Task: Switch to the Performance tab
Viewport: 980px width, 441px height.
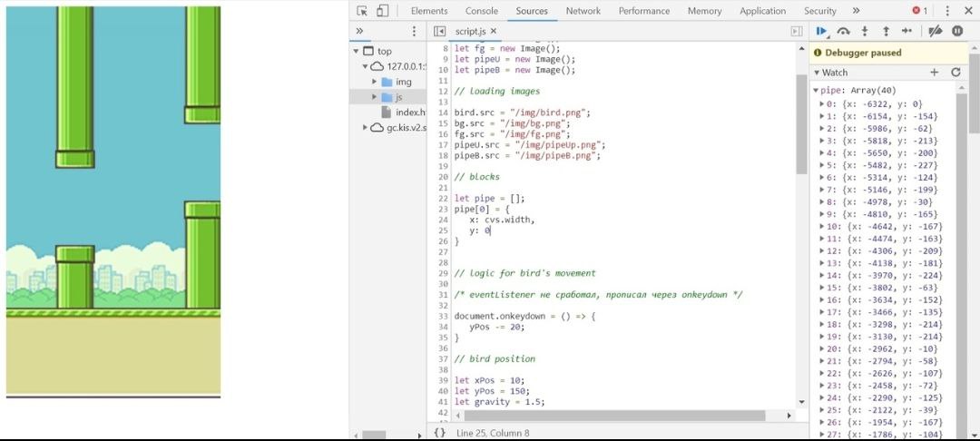Action: [643, 11]
